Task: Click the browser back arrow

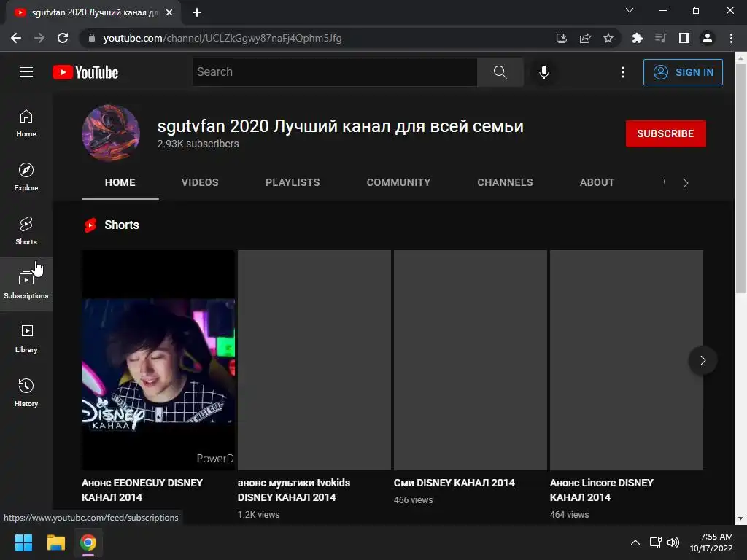Action: (x=16, y=38)
